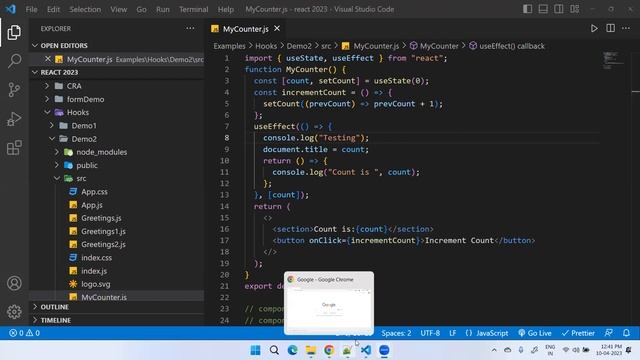Collapse the src folder
The image size is (640, 360).
81,178
